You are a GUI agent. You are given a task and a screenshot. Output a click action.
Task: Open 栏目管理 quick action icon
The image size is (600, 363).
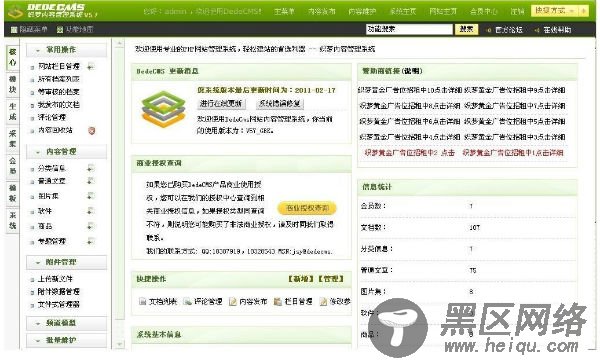click(x=278, y=301)
